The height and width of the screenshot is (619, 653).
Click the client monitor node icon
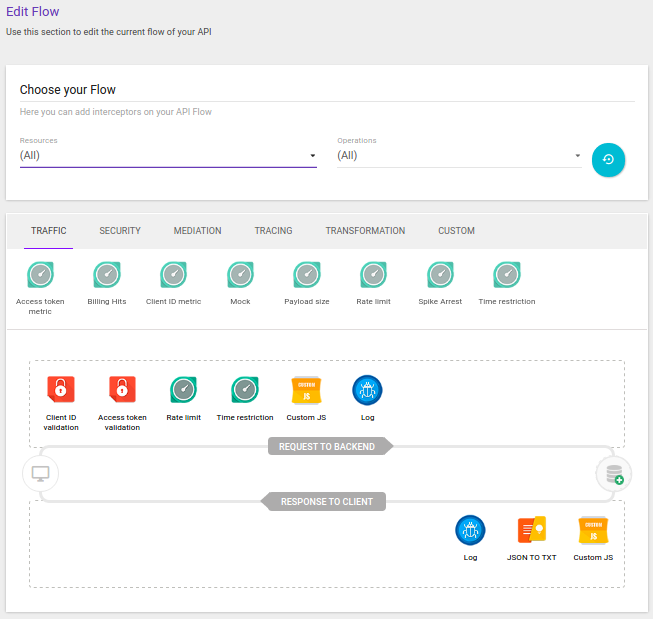click(x=40, y=474)
